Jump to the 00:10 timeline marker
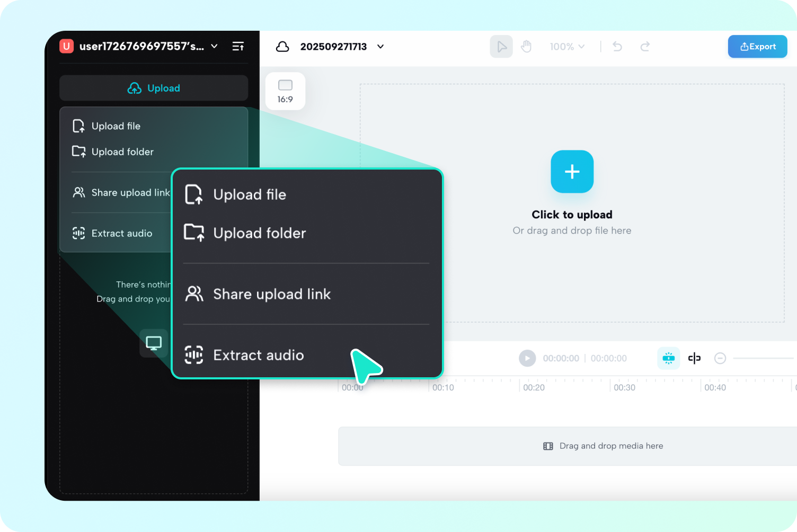The height and width of the screenshot is (532, 797). click(x=443, y=387)
